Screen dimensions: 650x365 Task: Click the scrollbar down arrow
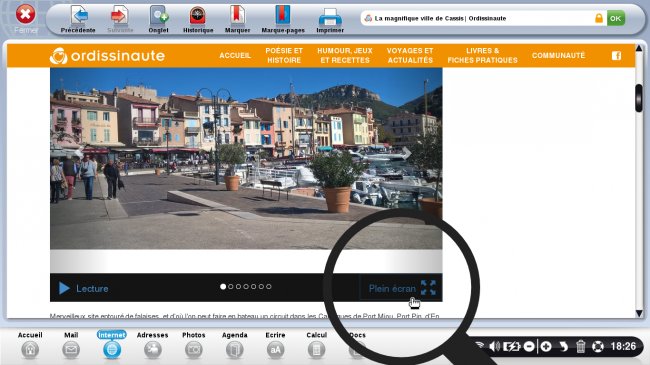(639, 314)
